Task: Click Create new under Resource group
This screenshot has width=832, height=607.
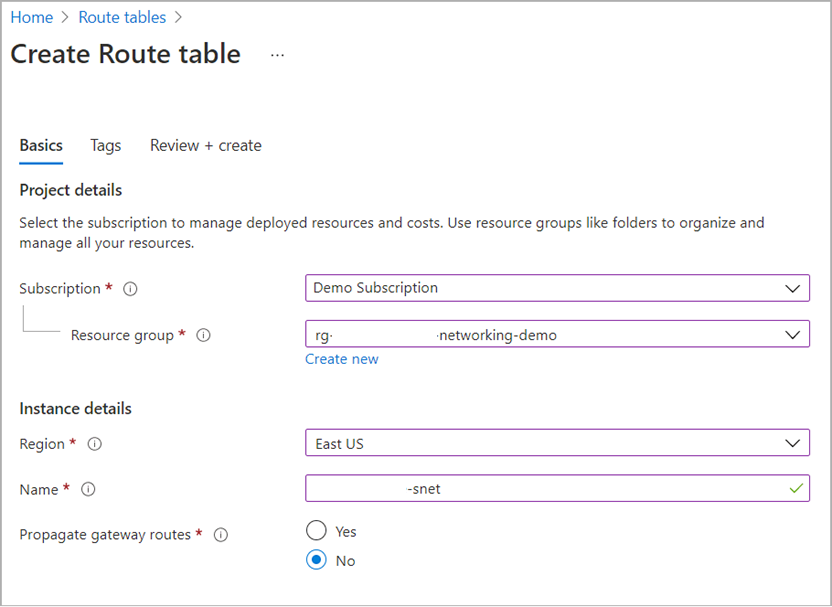Action: 342,358
